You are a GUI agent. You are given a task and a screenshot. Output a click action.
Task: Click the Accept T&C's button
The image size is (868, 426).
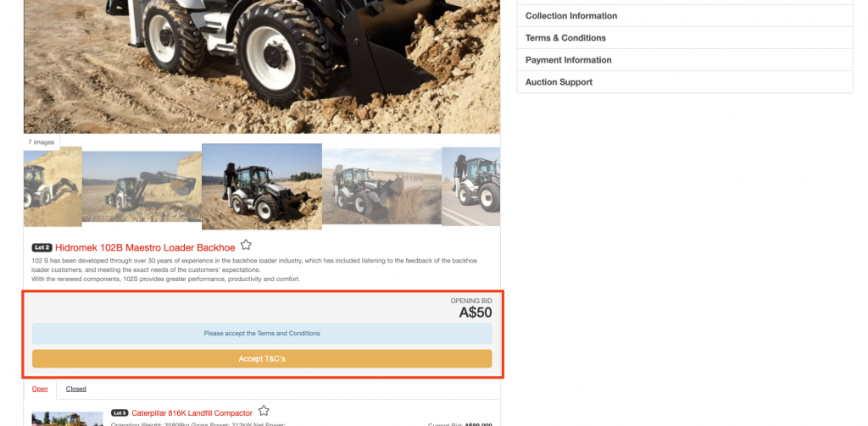(x=262, y=358)
